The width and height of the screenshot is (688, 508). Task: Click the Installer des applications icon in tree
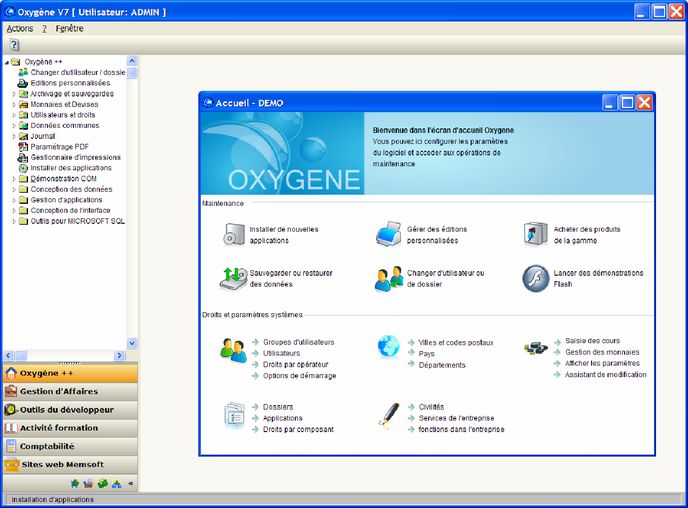[x=23, y=168]
